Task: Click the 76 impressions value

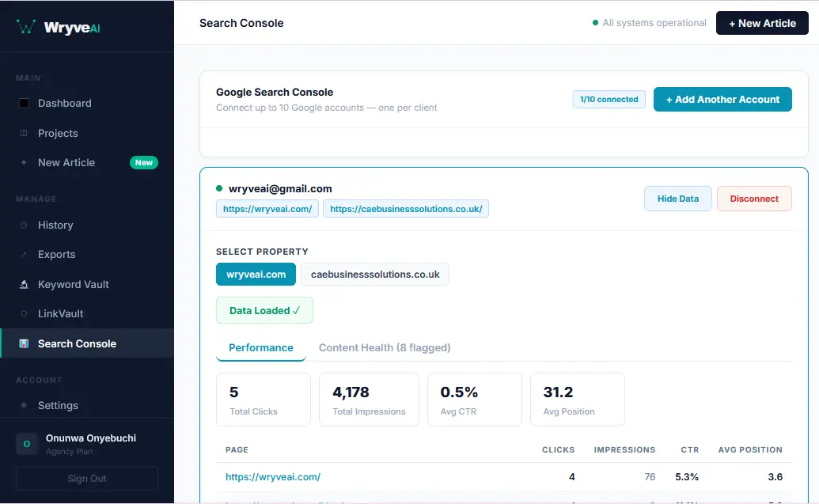Action: 650,477
